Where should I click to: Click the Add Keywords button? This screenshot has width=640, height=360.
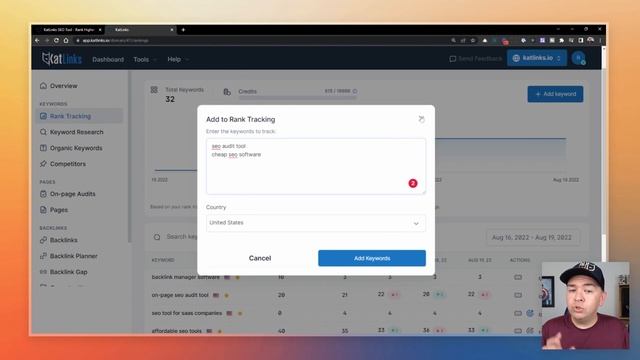coord(372,258)
